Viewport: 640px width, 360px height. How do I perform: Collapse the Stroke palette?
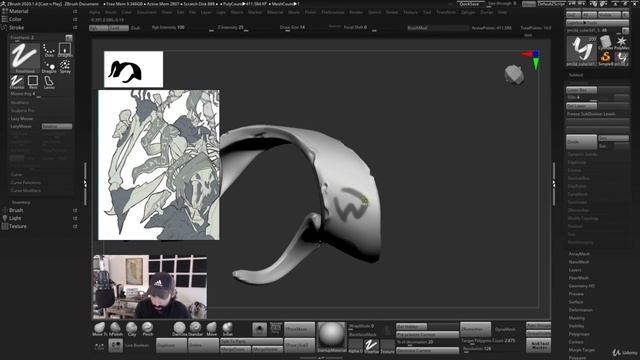tap(16, 28)
